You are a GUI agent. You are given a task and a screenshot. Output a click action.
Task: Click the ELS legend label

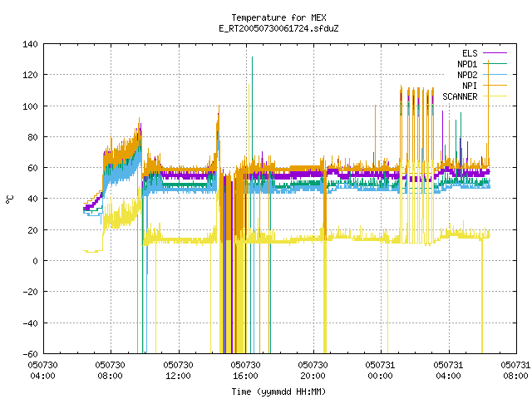pyautogui.click(x=470, y=53)
